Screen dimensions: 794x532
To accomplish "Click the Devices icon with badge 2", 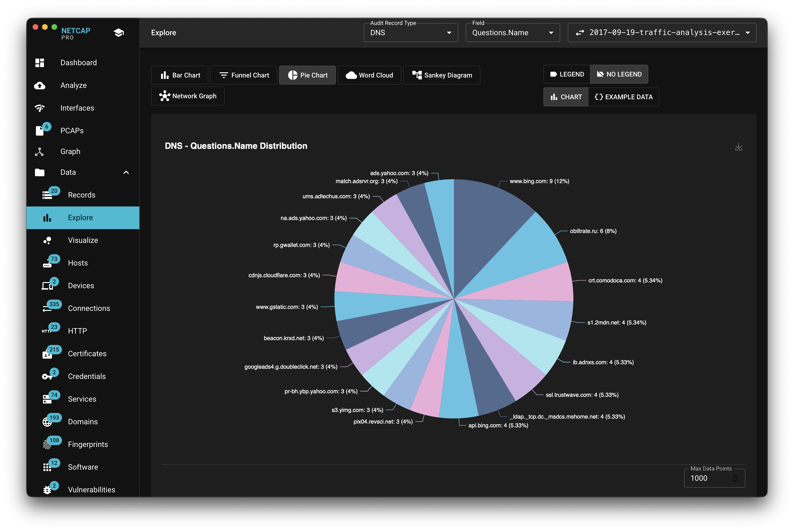I will click(47, 286).
